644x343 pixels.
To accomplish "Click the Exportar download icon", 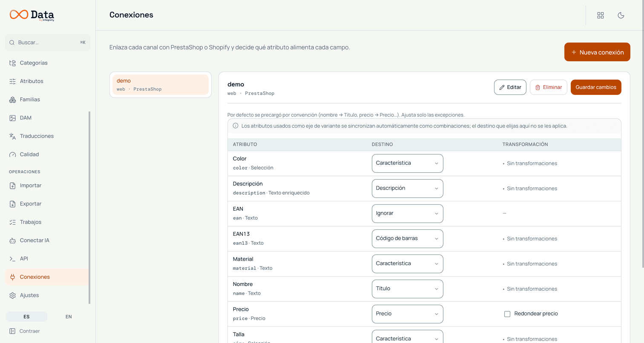I will click(x=12, y=204).
